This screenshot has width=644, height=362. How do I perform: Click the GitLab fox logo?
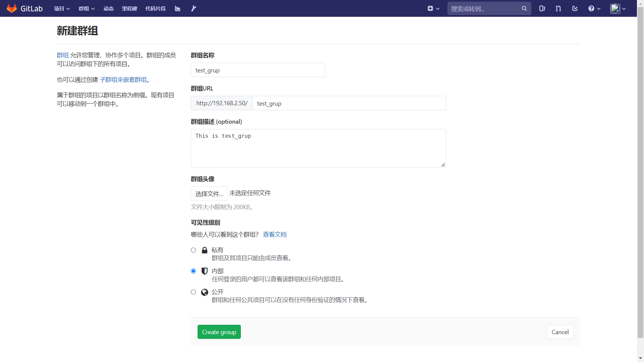pos(12,8)
